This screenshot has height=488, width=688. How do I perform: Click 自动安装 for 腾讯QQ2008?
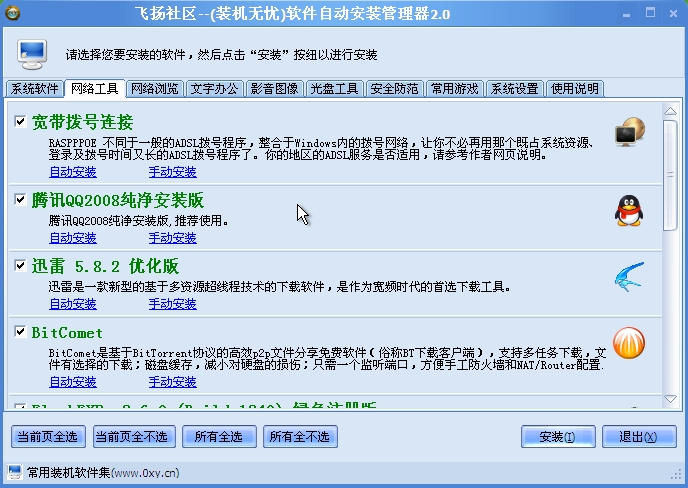click(73, 238)
